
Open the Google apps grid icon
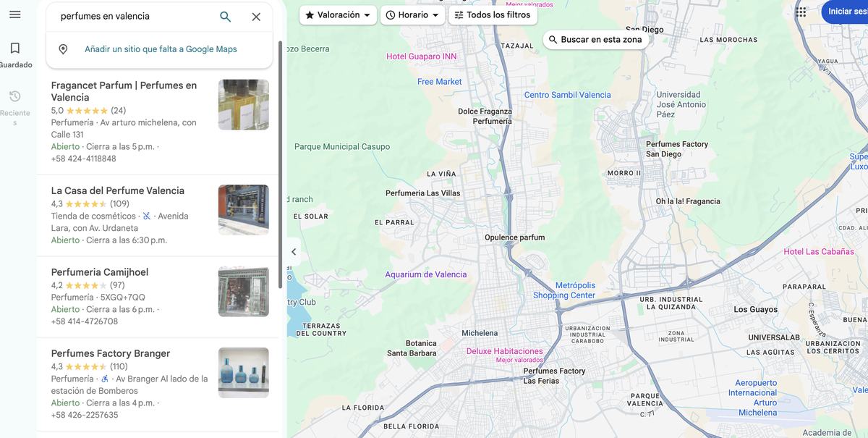point(801,12)
